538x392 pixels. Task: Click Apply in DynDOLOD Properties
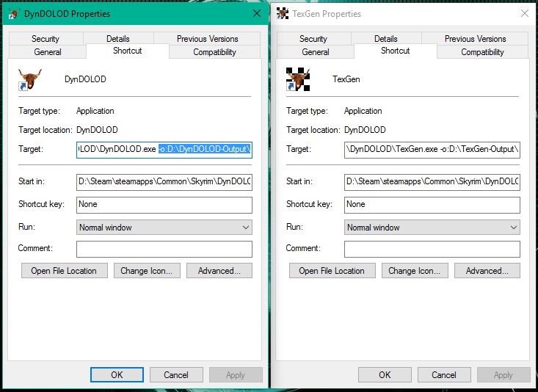pyautogui.click(x=236, y=375)
